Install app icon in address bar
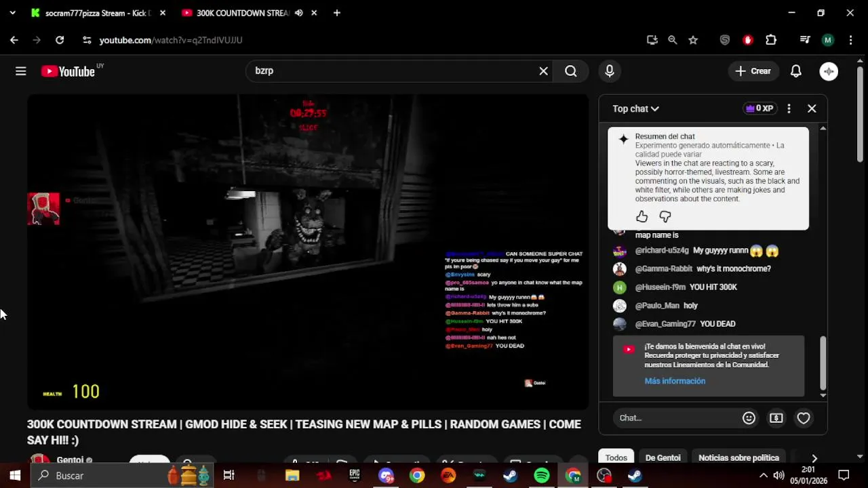Screen dimensions: 868x488 (652, 40)
